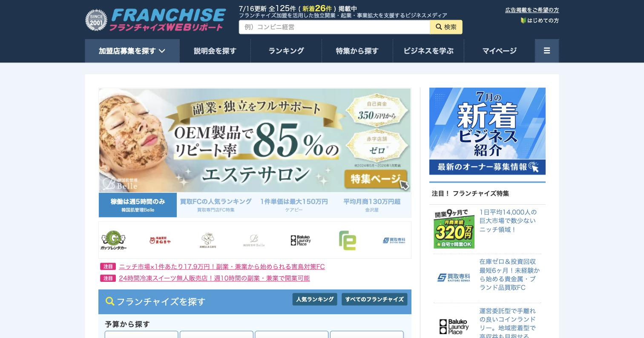Open the Belle logo in brand carousel
The height and width of the screenshot is (338, 644).
[254, 241]
